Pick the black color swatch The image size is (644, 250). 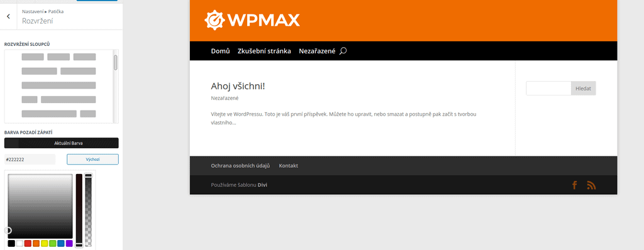click(x=11, y=244)
